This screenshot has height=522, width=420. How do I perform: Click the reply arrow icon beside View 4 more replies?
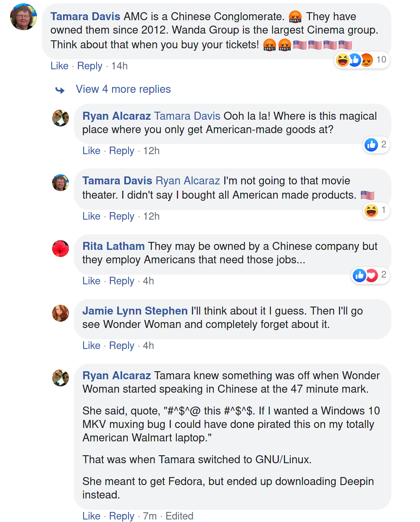(x=60, y=90)
